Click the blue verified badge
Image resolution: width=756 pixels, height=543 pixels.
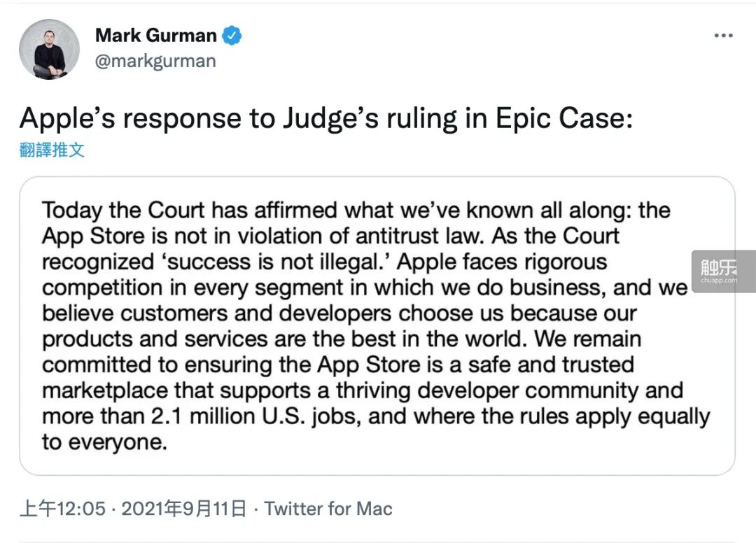(x=232, y=35)
